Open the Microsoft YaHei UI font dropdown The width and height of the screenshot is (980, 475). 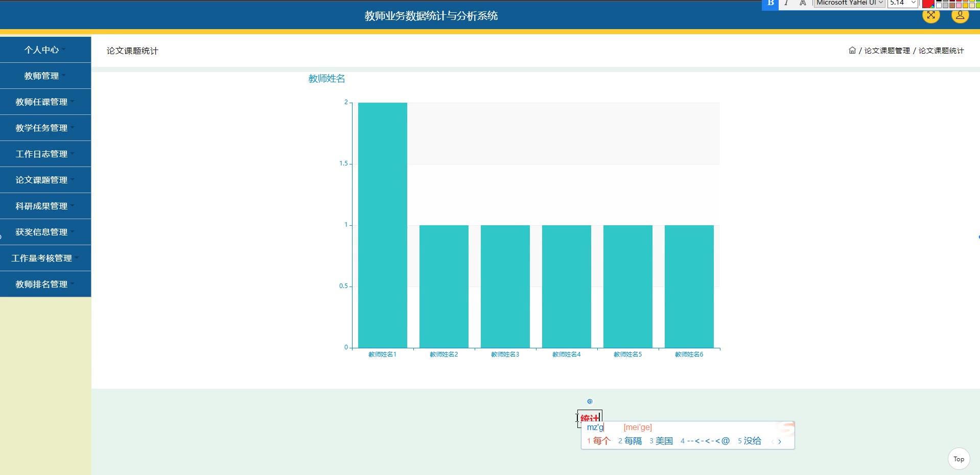(849, 3)
